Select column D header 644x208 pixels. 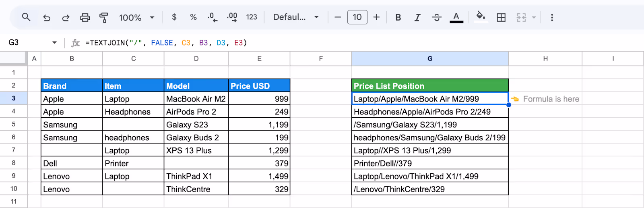[196, 58]
